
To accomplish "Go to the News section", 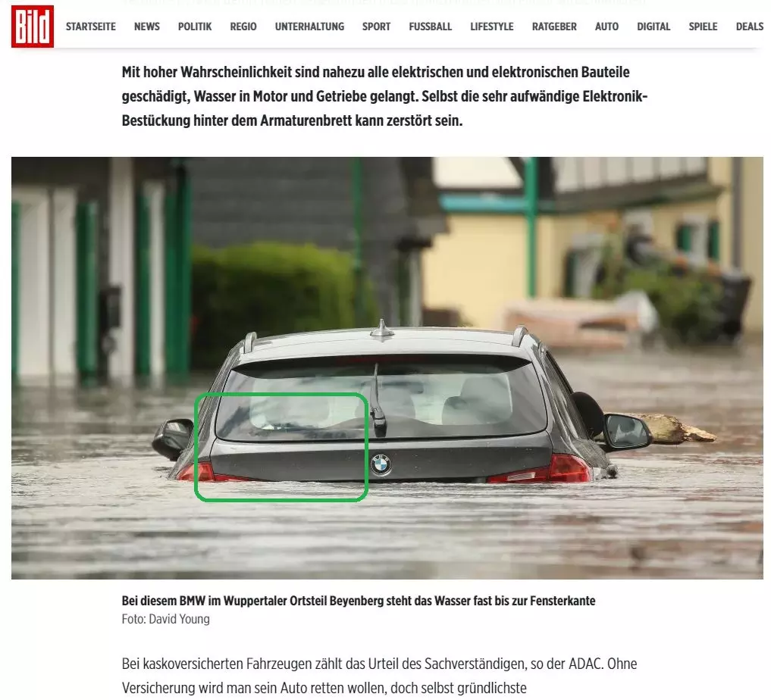I will pyautogui.click(x=147, y=27).
